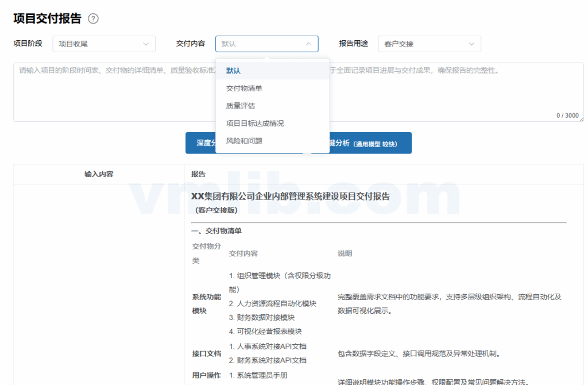Choose the 风险和问题 option
The width and height of the screenshot is (588, 385).
tap(244, 141)
